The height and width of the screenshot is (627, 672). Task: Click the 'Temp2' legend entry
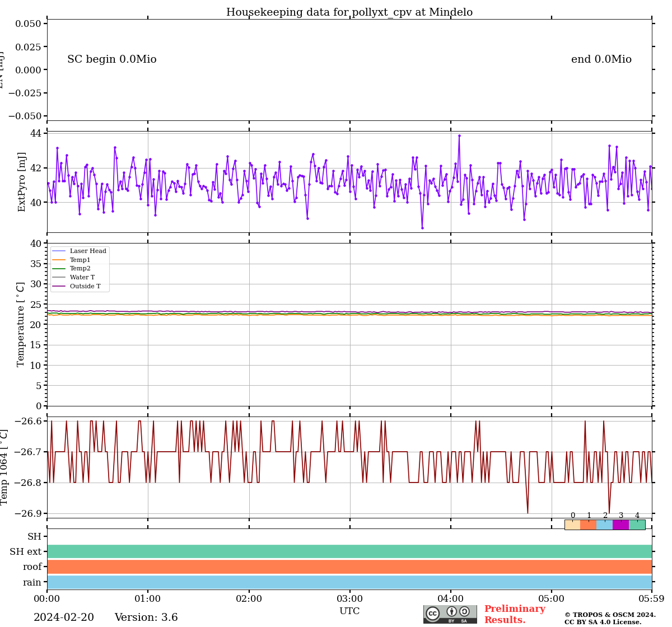(x=72, y=269)
